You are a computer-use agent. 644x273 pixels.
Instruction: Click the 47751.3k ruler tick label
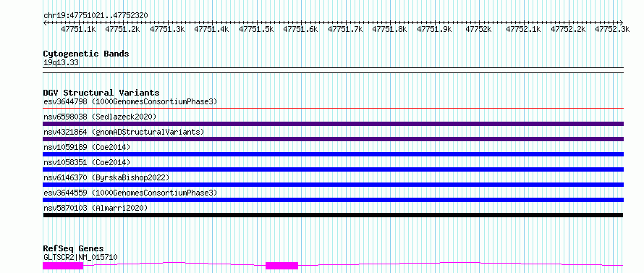pos(168,29)
